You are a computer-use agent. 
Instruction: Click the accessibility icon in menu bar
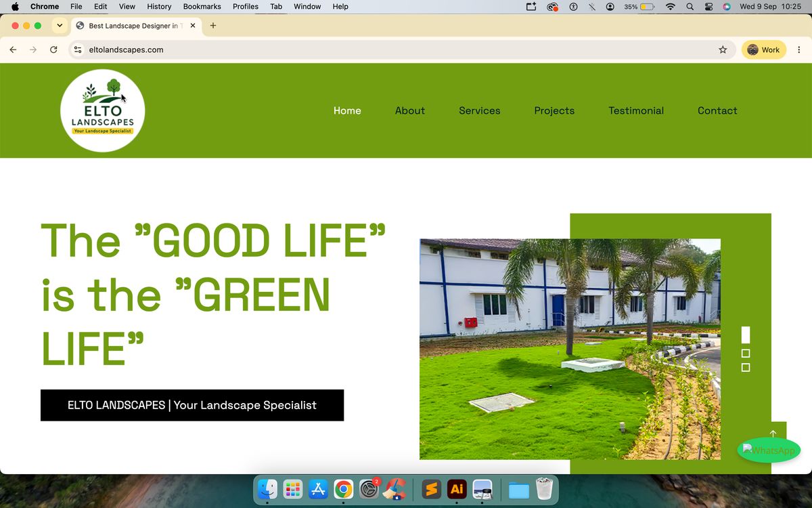click(573, 7)
